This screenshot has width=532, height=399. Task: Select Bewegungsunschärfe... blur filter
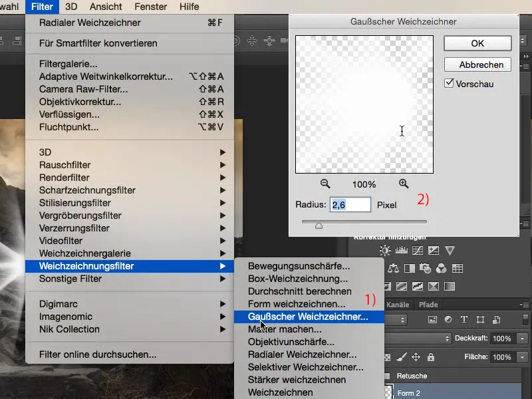pos(309,266)
